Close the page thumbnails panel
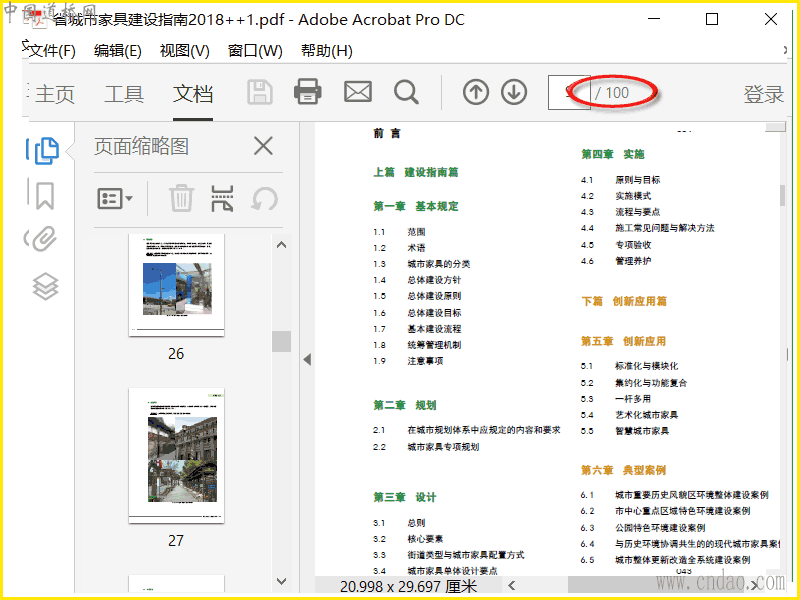Screen dimensions: 800x600 [263, 146]
